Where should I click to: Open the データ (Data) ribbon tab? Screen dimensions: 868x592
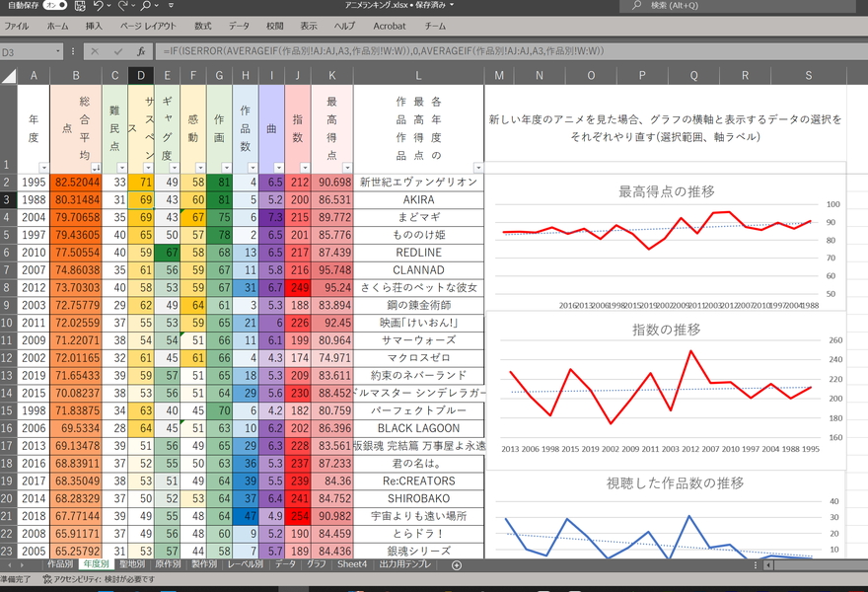[x=239, y=26]
